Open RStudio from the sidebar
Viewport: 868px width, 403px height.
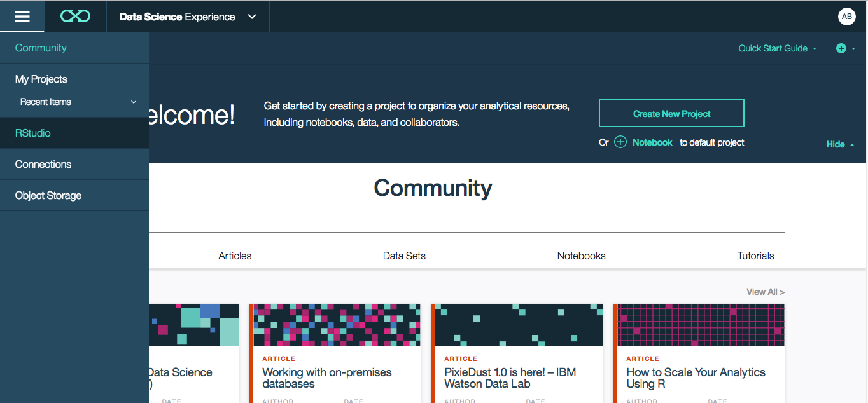pyautogui.click(x=32, y=133)
